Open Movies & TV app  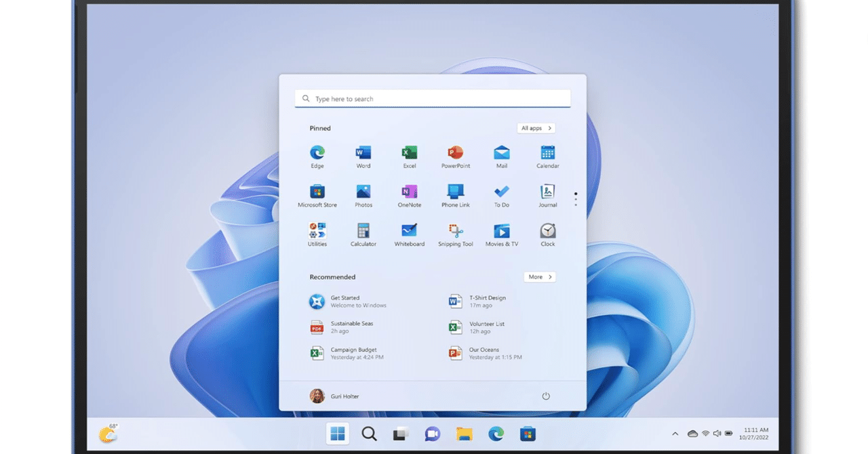click(502, 235)
